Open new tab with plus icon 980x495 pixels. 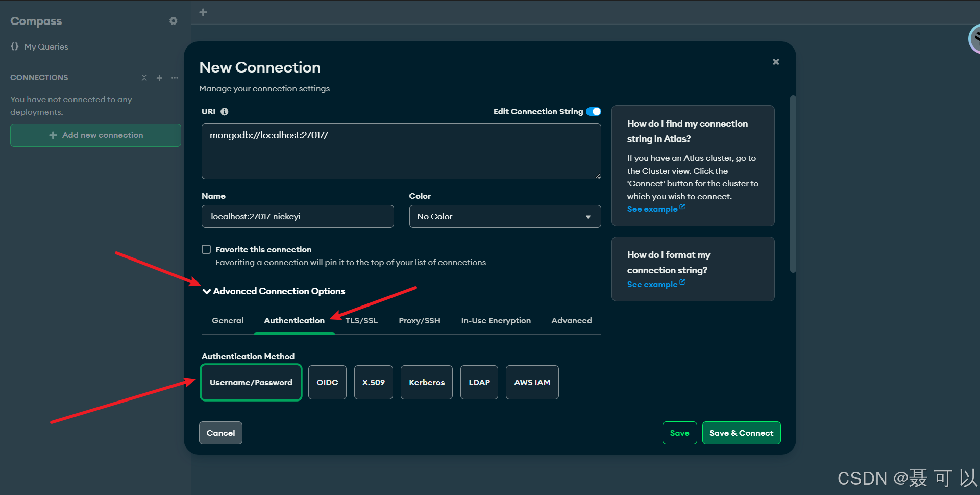(203, 12)
